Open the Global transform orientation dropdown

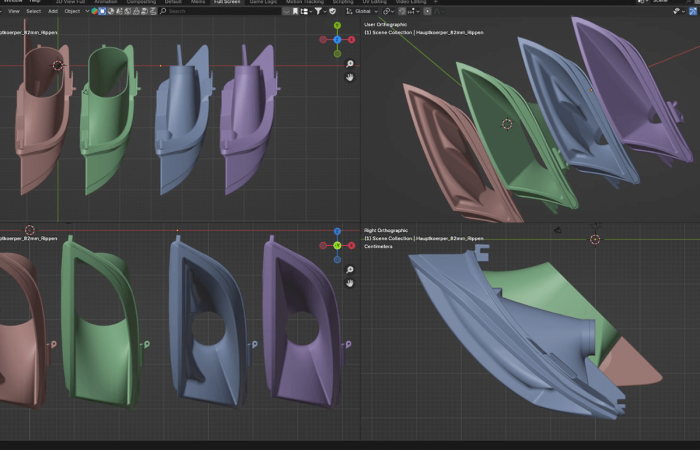click(362, 11)
